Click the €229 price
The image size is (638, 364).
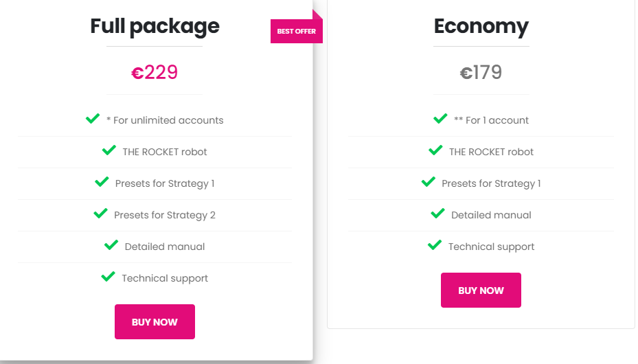(155, 72)
